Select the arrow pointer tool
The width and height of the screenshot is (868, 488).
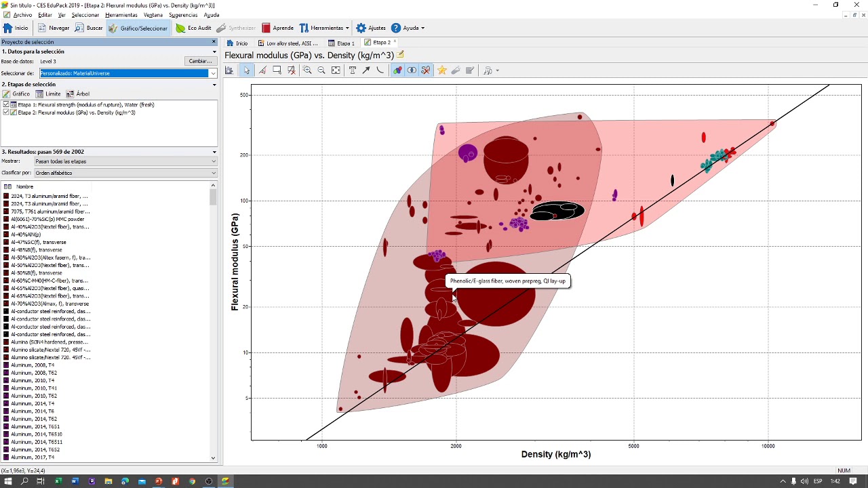(x=247, y=70)
